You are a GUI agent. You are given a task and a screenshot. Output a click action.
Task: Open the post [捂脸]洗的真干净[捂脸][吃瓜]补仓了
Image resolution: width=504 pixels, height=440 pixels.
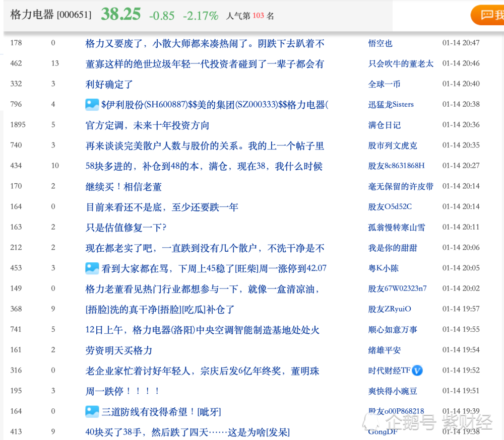coord(160,309)
